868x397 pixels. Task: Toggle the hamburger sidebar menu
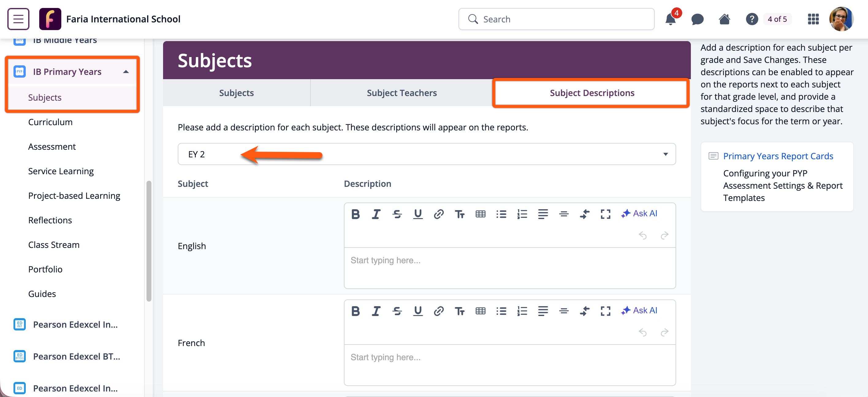pos(18,19)
